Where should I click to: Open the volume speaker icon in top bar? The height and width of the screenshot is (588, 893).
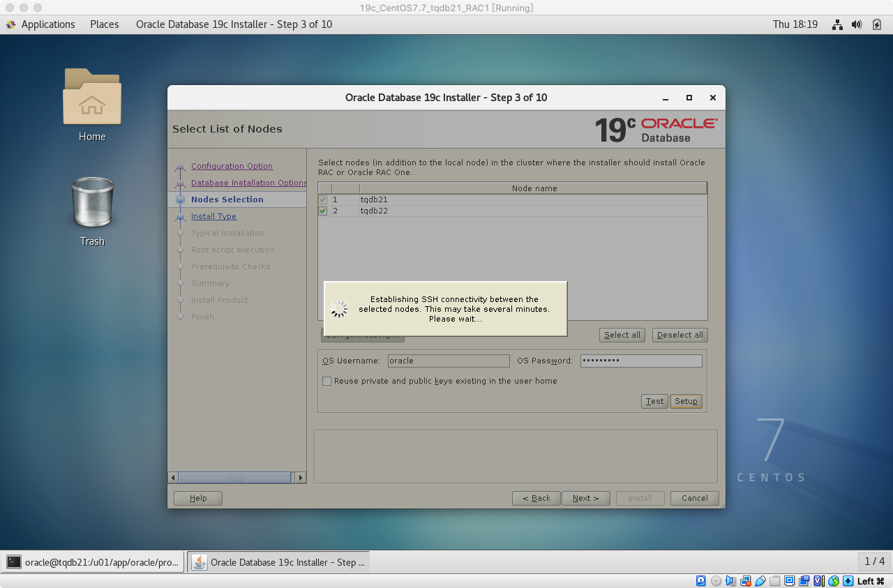coord(857,24)
